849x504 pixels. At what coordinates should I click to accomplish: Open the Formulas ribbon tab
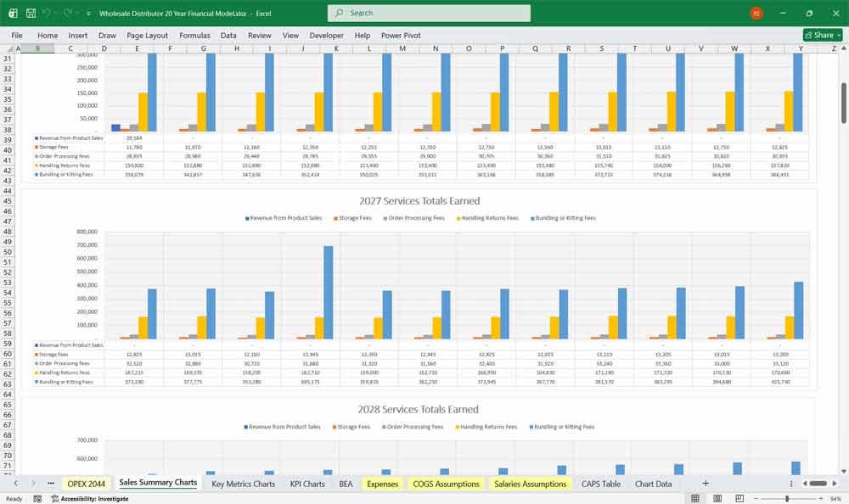coord(194,35)
